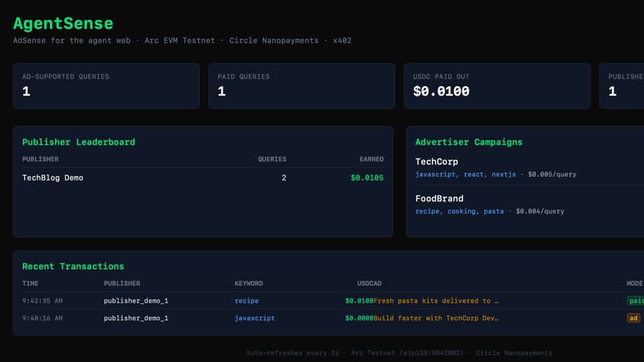
Task: Click the Publisher Leaderboard heading
Action: tap(79, 142)
